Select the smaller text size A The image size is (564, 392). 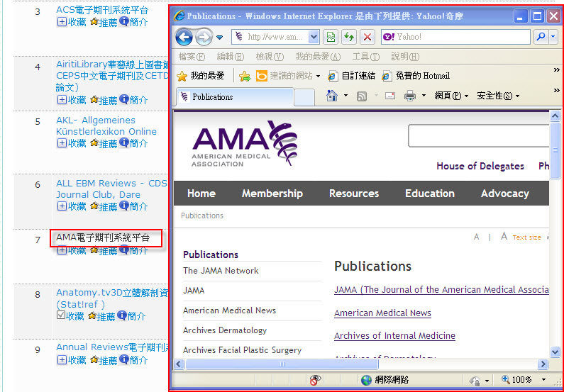click(x=476, y=237)
